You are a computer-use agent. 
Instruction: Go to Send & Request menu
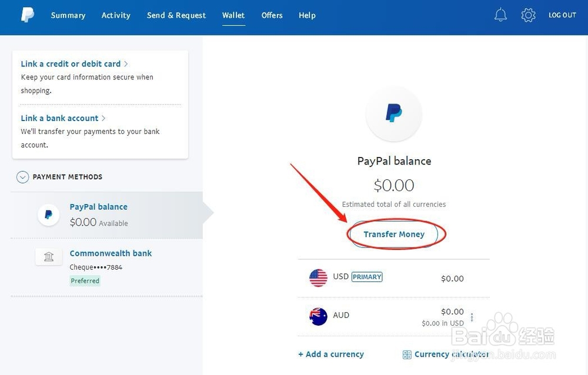tap(176, 15)
